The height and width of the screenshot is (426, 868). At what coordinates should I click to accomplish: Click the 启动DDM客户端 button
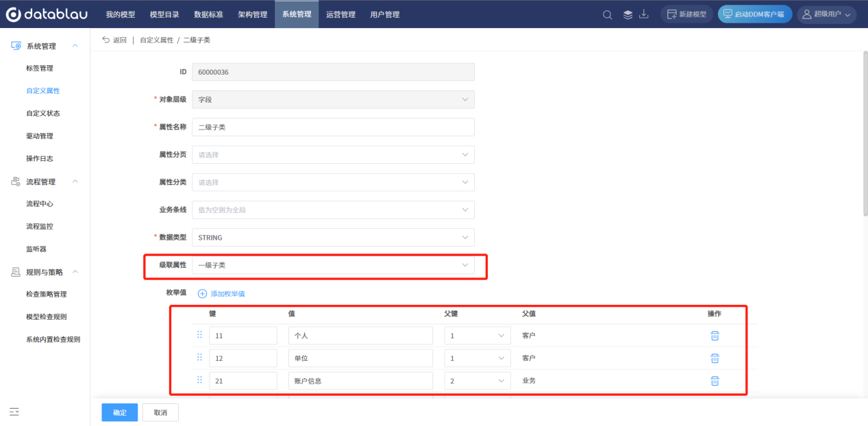[755, 14]
